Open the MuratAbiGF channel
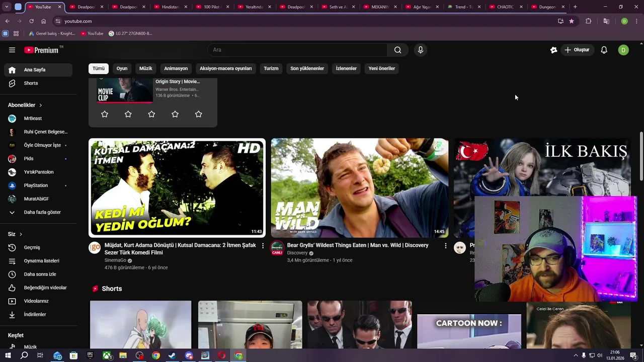The image size is (644, 362). (x=38, y=199)
